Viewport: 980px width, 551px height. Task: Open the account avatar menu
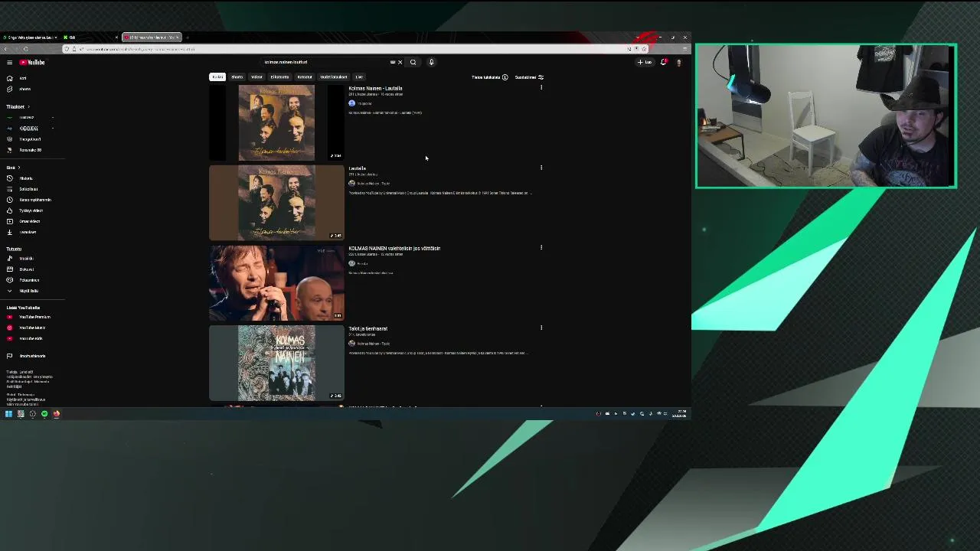click(678, 62)
